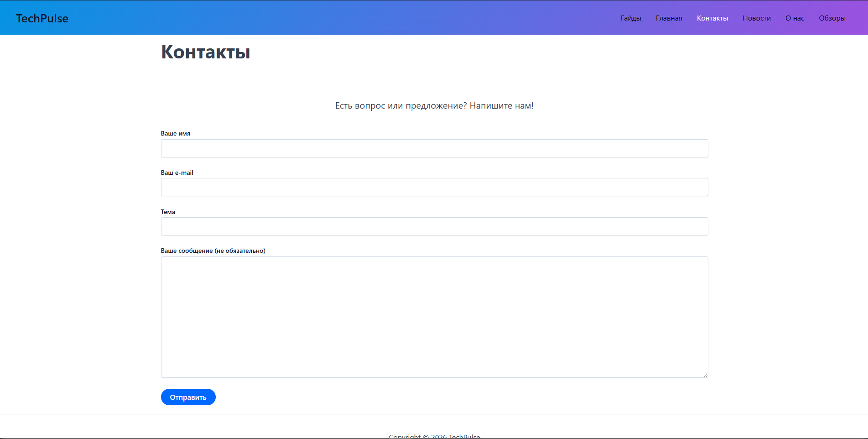Click the TechPulse logo in the header
The height and width of the screenshot is (439, 868).
pyautogui.click(x=42, y=18)
